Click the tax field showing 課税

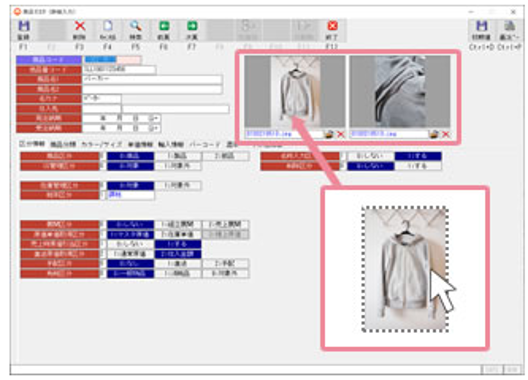click(x=131, y=195)
